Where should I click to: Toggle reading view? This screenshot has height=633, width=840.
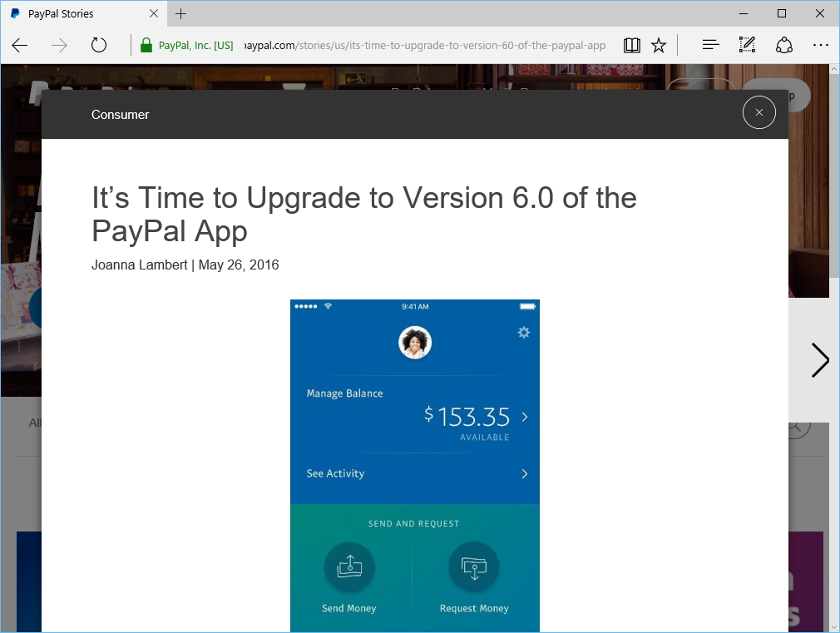pos(632,45)
